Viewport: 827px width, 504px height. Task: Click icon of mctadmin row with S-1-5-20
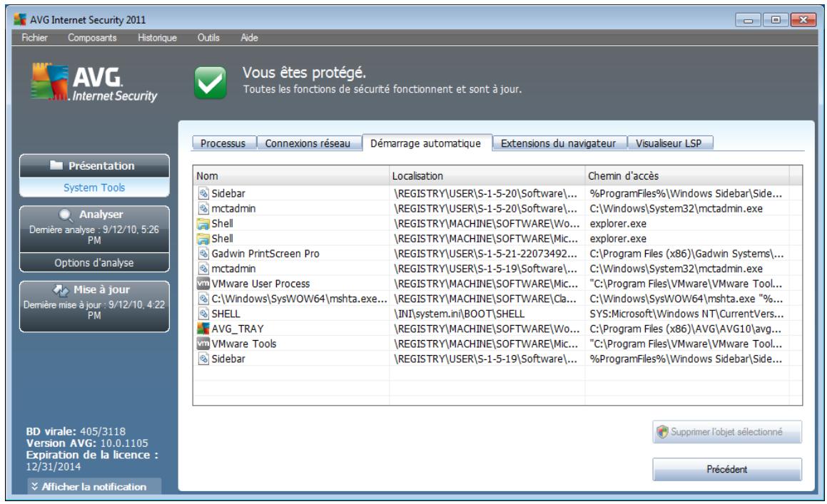[203, 208]
